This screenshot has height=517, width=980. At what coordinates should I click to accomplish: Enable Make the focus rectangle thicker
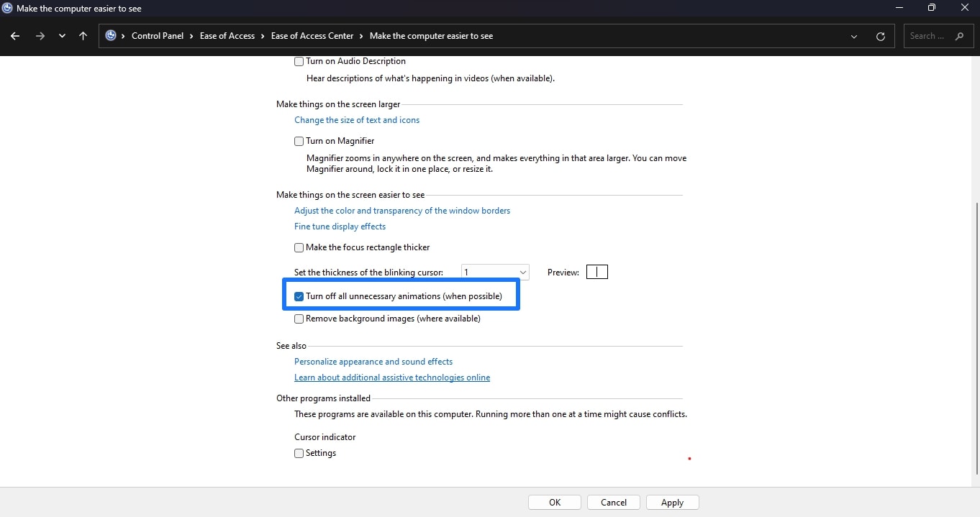[299, 247]
